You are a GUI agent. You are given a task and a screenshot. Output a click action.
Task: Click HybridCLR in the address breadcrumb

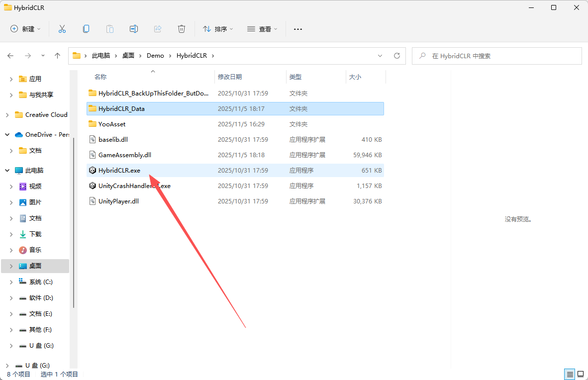tap(192, 56)
